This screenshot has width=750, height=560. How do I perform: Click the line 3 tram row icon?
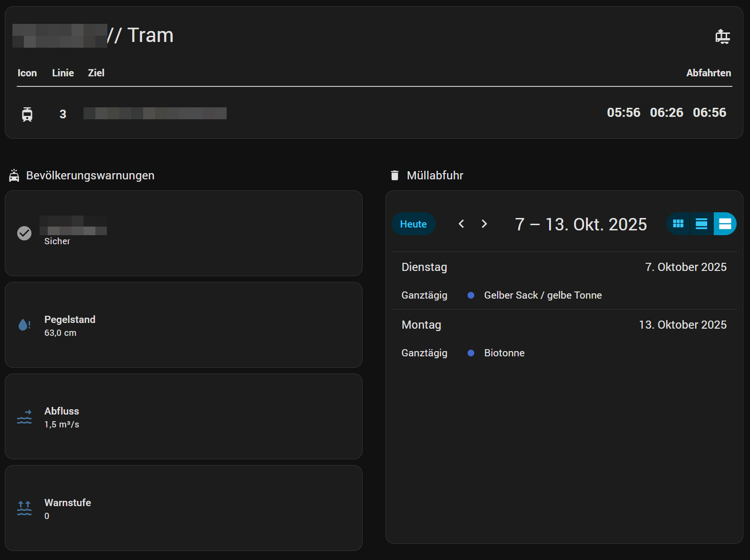click(x=27, y=114)
